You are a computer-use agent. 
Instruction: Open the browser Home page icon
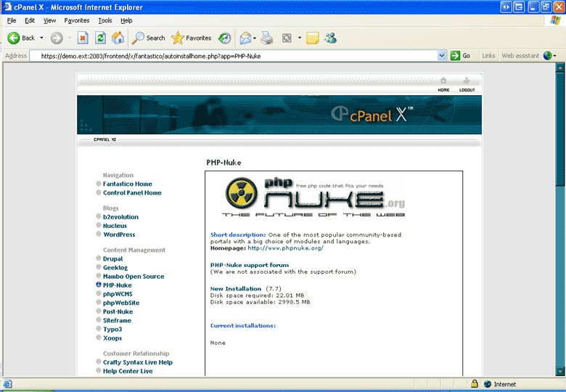click(x=118, y=38)
